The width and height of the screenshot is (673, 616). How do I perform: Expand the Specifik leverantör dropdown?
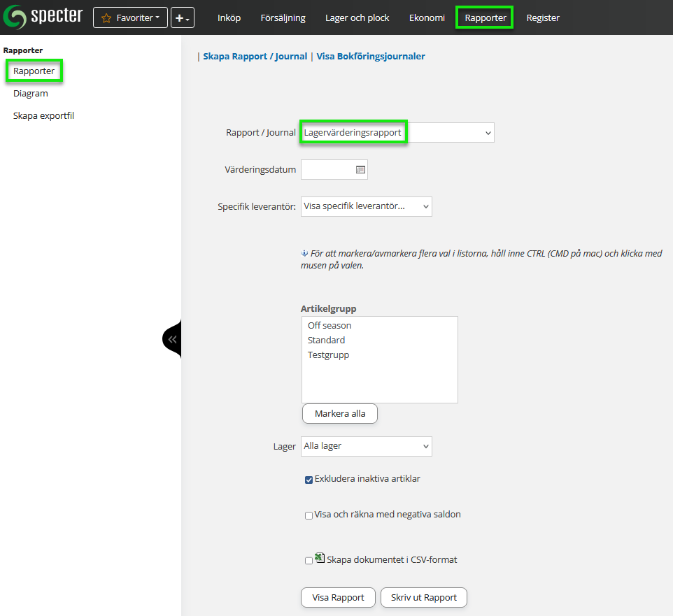[366, 206]
